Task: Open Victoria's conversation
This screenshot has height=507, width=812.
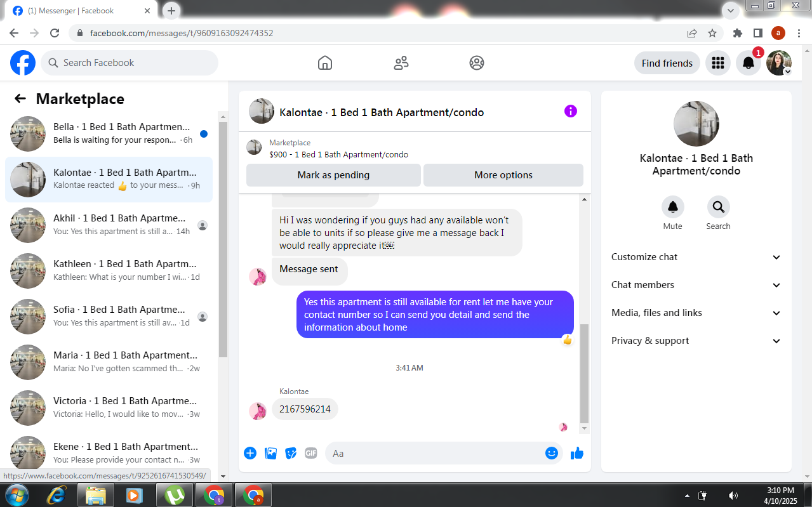Action: point(109,408)
